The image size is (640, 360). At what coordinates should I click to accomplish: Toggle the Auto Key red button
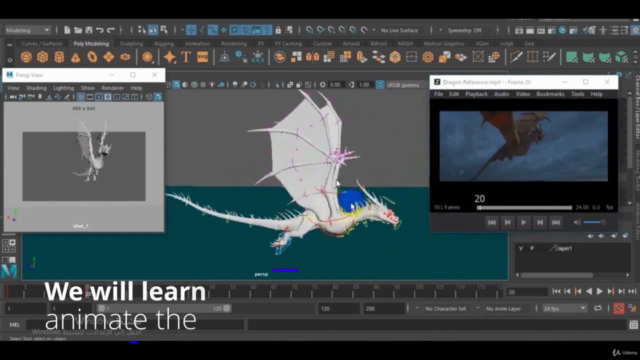click(x=618, y=309)
